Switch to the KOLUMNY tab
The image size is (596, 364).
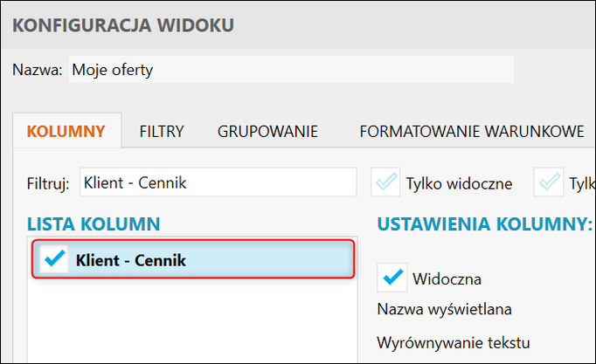(x=66, y=132)
